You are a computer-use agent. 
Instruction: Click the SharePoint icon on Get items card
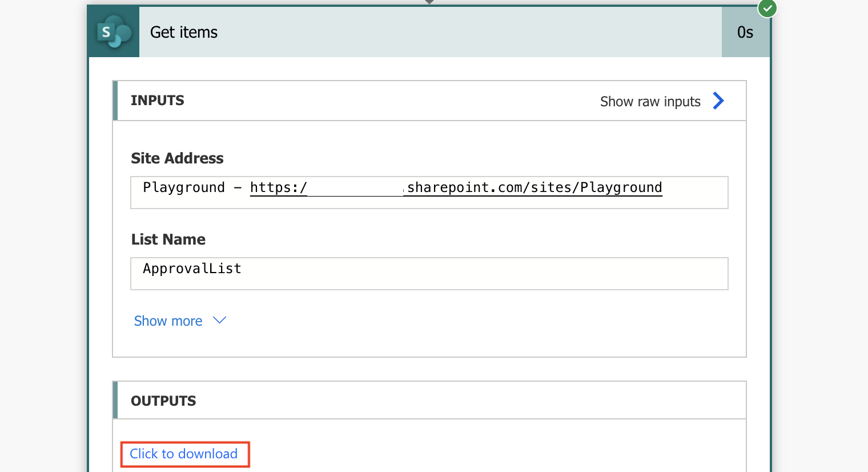click(x=114, y=32)
